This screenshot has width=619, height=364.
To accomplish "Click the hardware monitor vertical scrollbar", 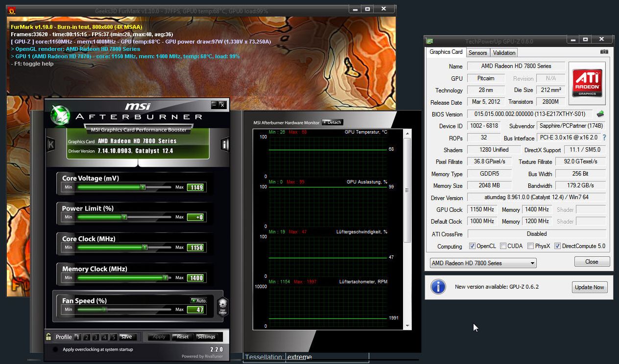I will click(x=407, y=230).
